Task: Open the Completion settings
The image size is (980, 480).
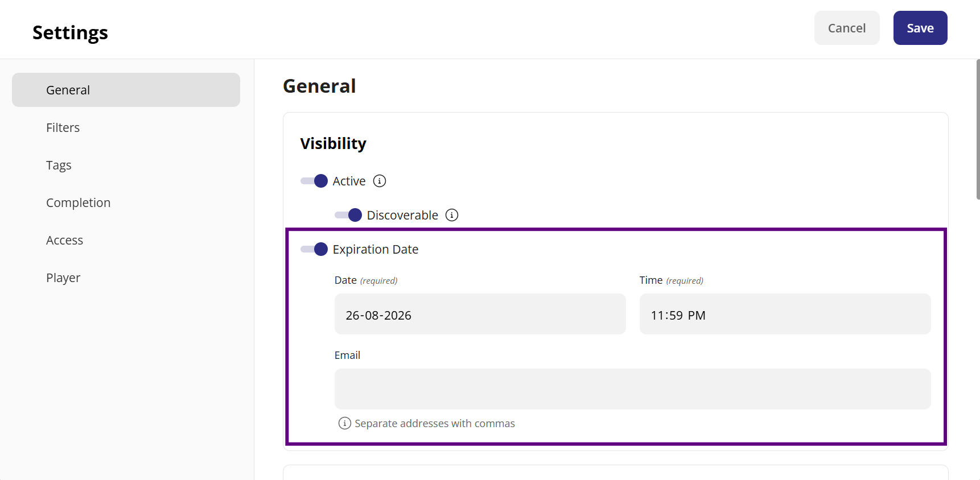Action: click(126, 202)
